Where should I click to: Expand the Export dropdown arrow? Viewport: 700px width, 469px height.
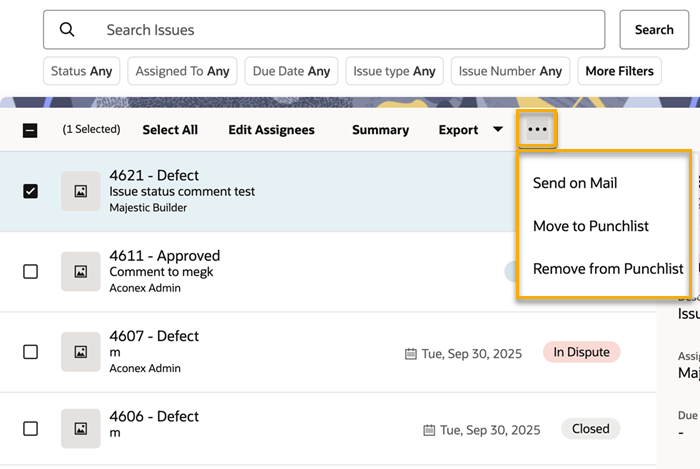click(497, 130)
